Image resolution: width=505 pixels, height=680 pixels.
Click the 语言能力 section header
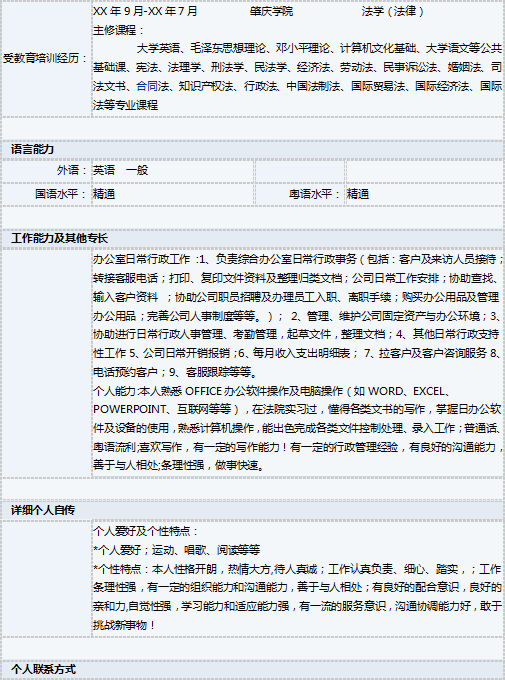click(33, 150)
